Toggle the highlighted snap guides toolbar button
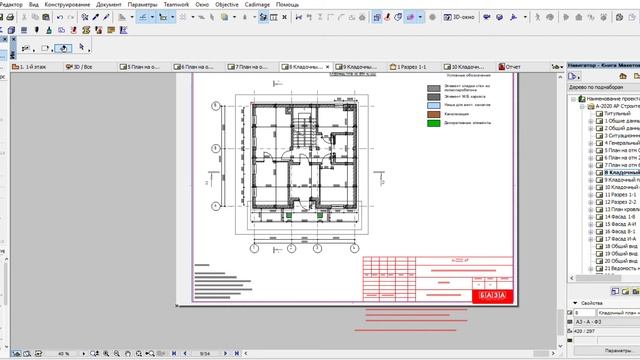This screenshot has width=640, height=360. pos(163,17)
